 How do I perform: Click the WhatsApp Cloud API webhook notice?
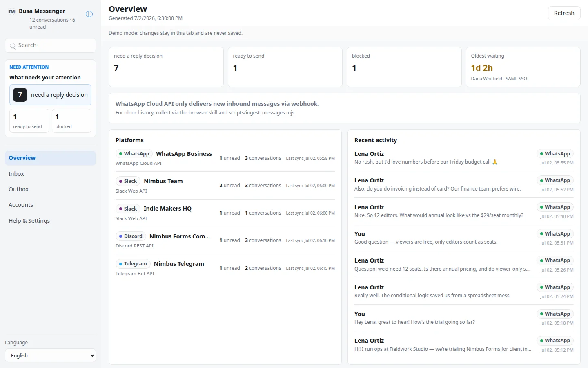(x=344, y=108)
